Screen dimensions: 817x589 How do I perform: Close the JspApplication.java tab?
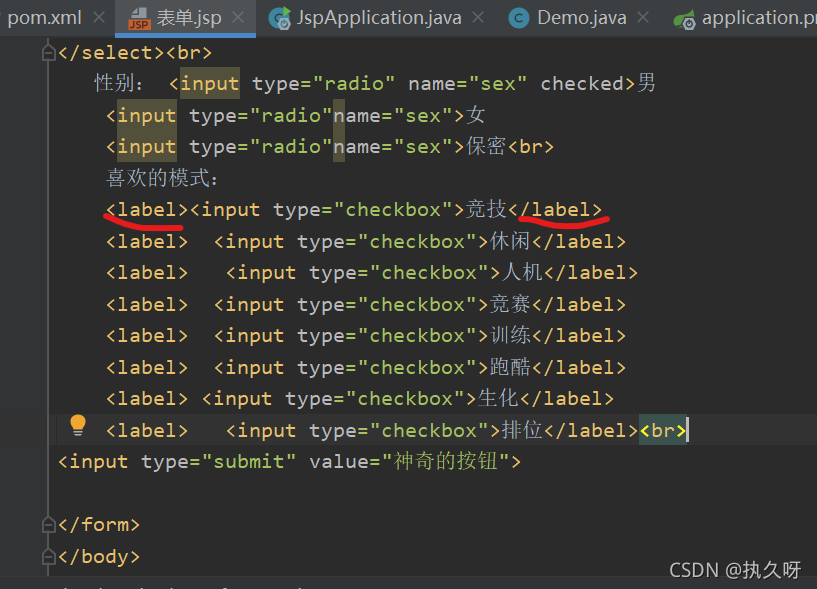(478, 18)
